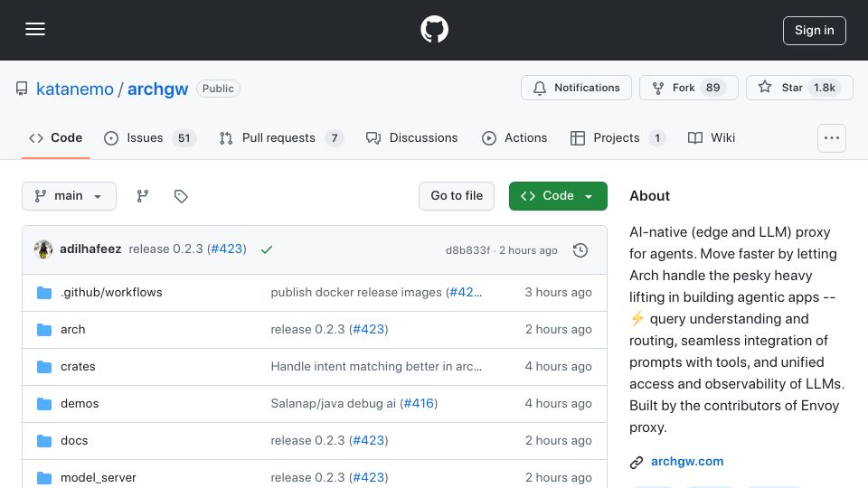Open the #416 pull request link
The width and height of the screenshot is (868, 488).
[x=419, y=403]
